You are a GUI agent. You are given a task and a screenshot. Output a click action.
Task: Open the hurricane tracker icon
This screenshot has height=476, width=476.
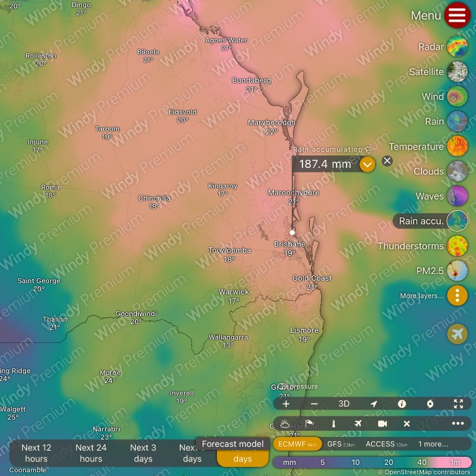point(430,403)
